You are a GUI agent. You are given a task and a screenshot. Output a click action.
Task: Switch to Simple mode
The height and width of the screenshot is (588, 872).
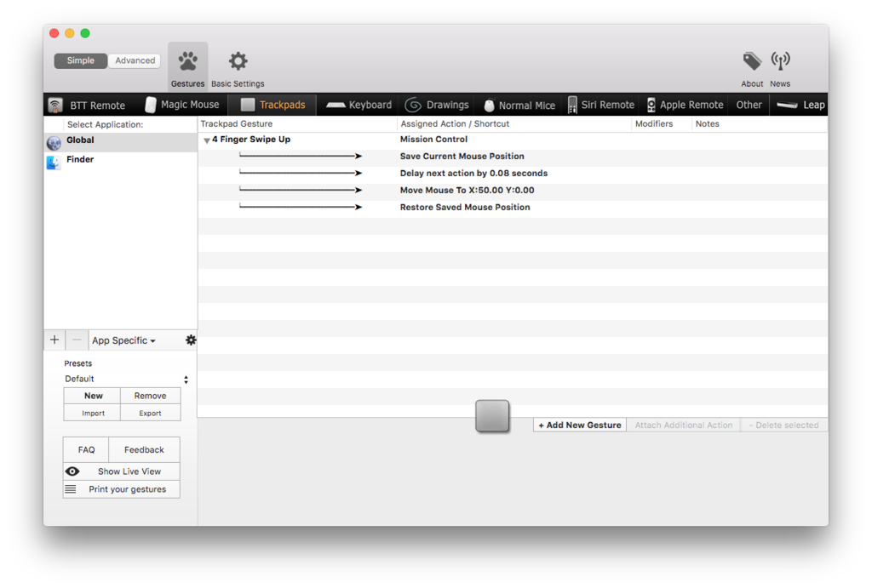coord(81,60)
